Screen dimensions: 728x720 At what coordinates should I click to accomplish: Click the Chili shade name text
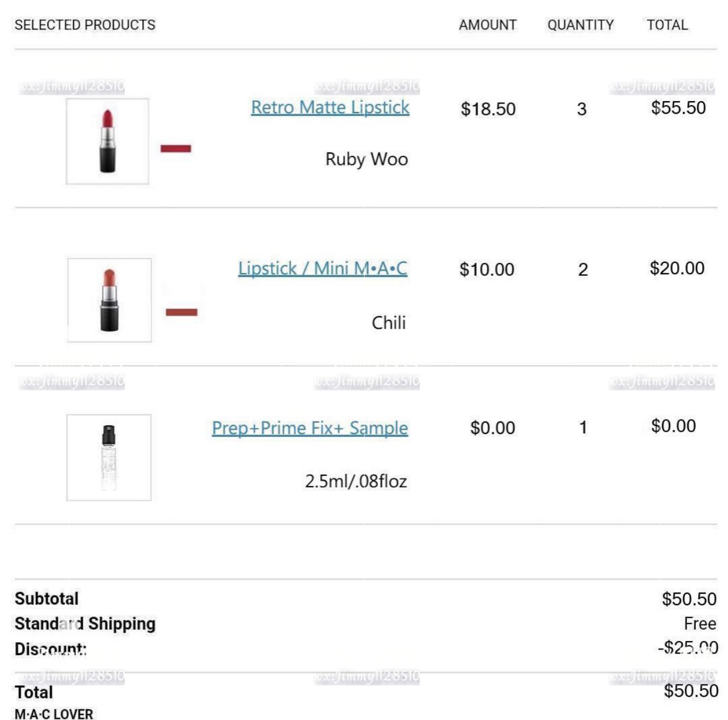pos(389,323)
